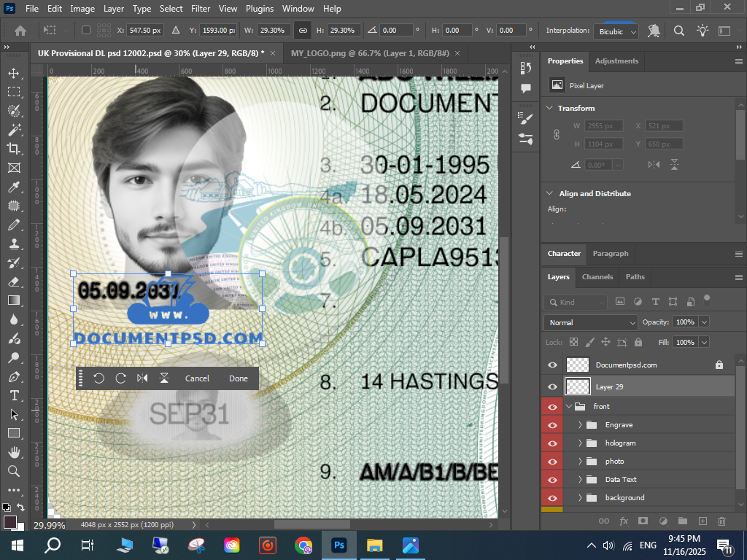The width and height of the screenshot is (747, 560).
Task: Select the Pen tool
Action: tap(13, 376)
